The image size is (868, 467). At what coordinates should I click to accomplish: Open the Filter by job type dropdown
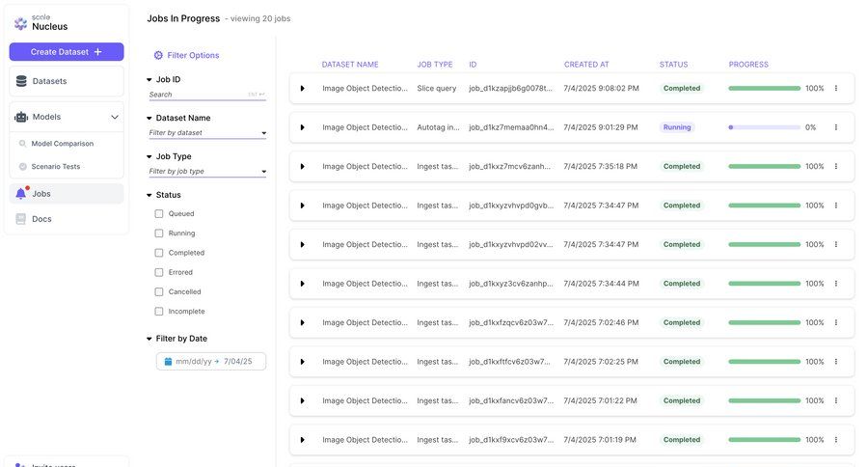point(207,171)
